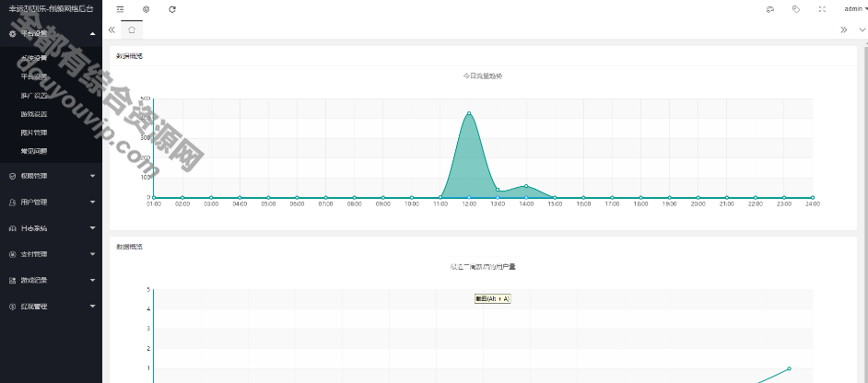Click the weekly new users chart title

tap(483, 267)
